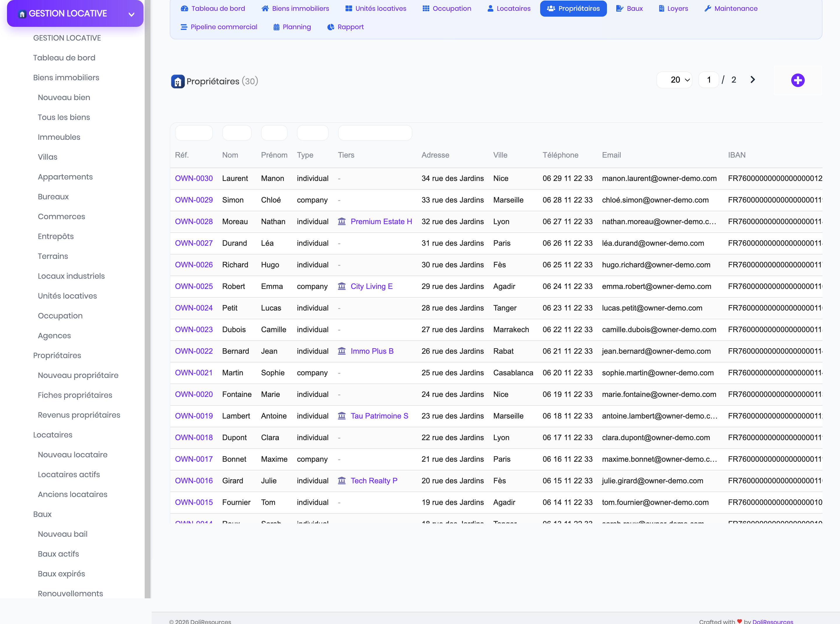
Task: Open owner OWN-0016 record
Action: [x=194, y=480]
